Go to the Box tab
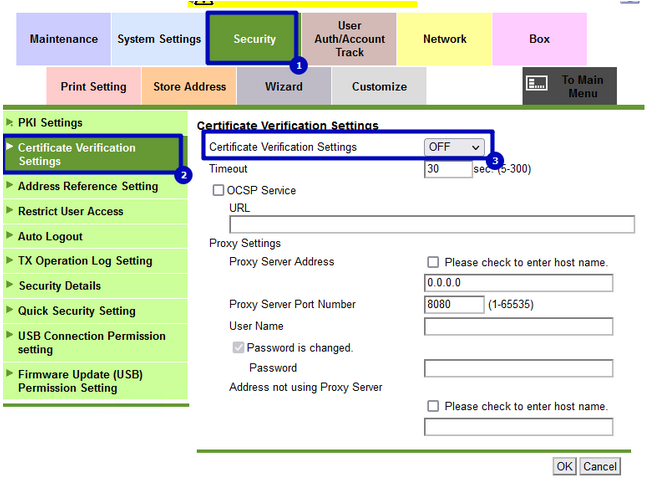The width and height of the screenshot is (650, 479). (x=539, y=39)
